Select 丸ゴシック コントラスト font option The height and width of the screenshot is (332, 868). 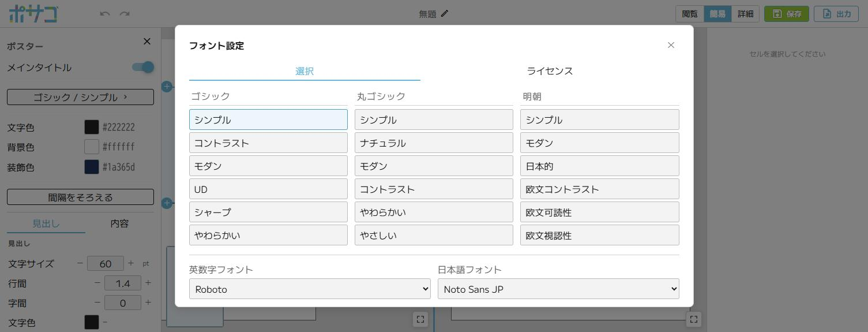434,189
